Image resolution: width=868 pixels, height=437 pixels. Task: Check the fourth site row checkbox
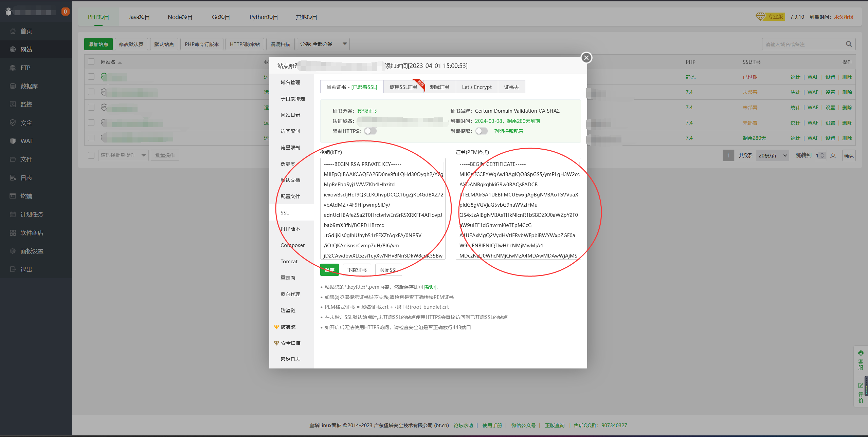(91, 122)
